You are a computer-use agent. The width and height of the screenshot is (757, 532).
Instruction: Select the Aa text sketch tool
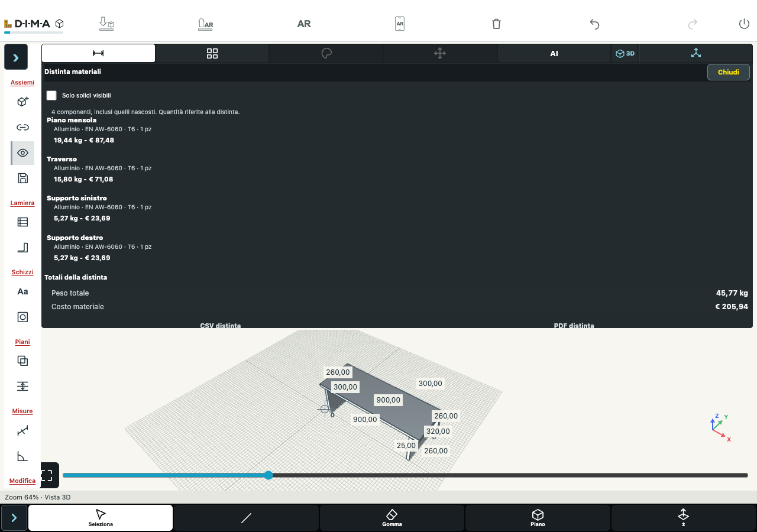22,291
